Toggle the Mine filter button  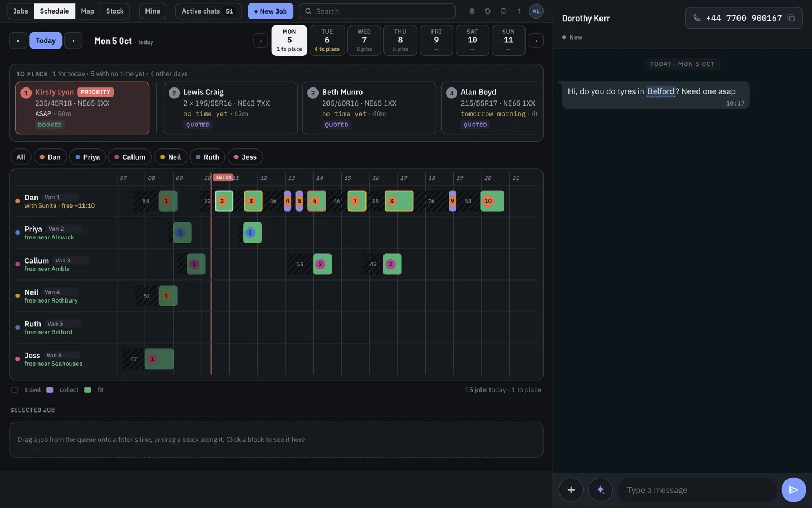153,11
